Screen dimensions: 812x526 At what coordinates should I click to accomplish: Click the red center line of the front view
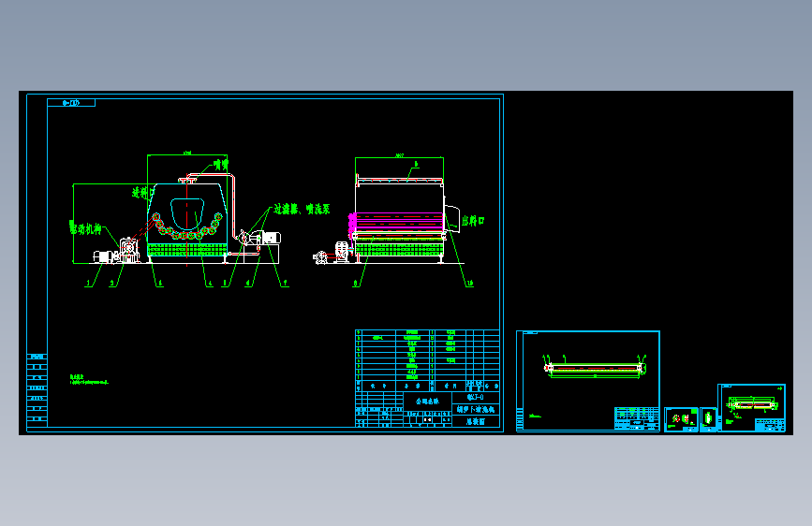(x=187, y=220)
